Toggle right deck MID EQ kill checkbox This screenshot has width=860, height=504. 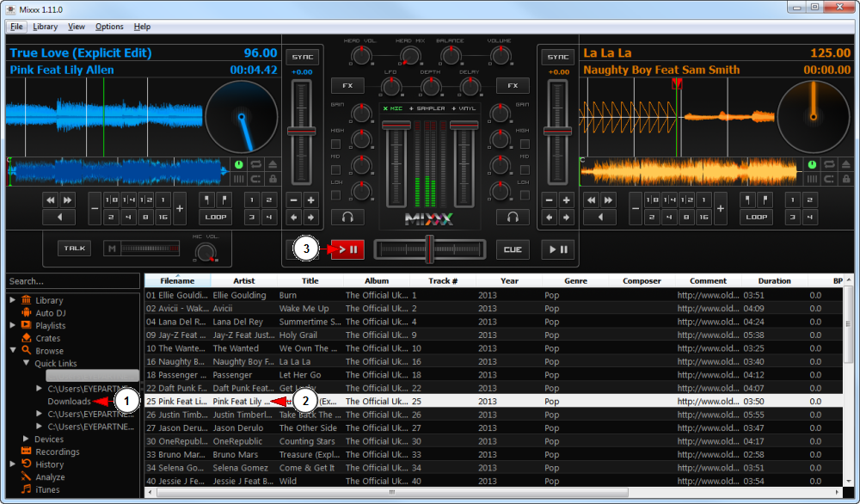525,170
